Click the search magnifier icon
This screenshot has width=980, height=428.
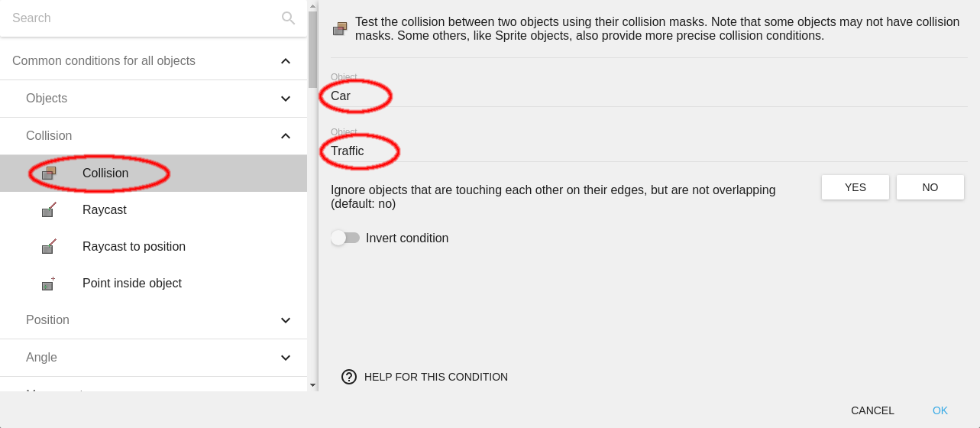288,18
